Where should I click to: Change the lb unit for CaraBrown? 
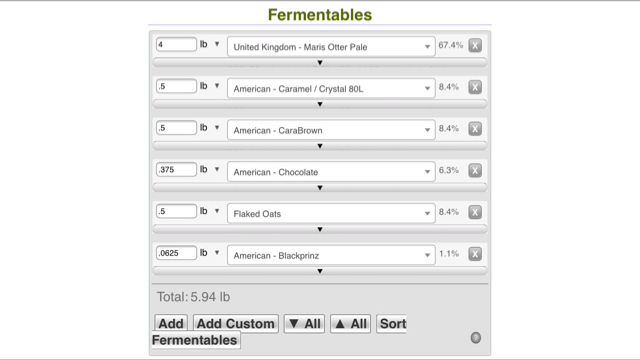coord(209,128)
